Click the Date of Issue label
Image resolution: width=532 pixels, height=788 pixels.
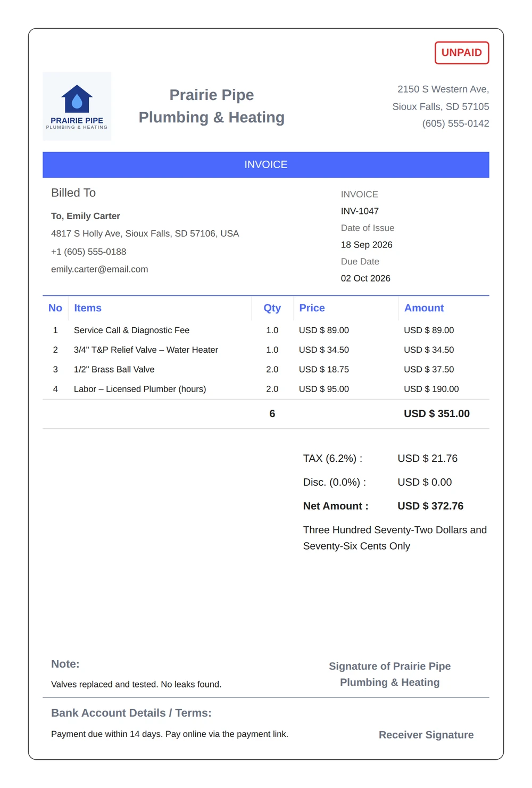pos(368,228)
